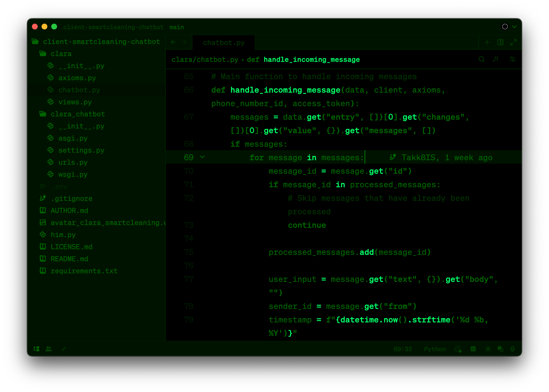549x392 pixels.
Task: Click the buffer search magnifier icon
Action: 481,59
